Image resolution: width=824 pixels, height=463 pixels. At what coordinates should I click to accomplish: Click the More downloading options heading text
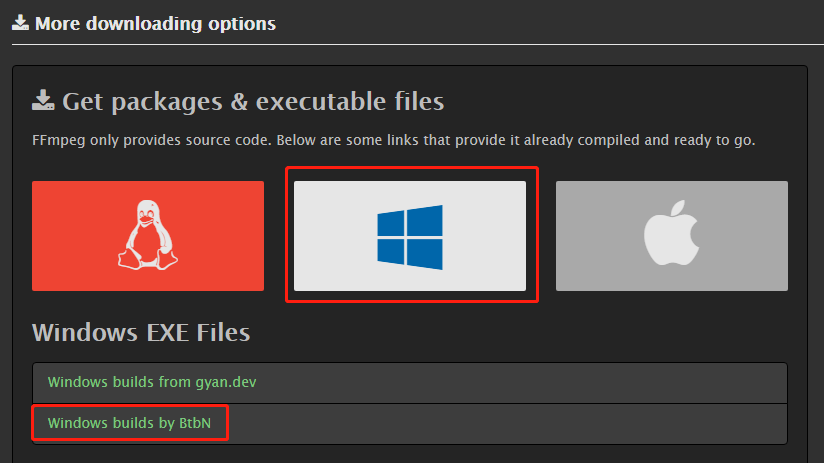click(155, 22)
